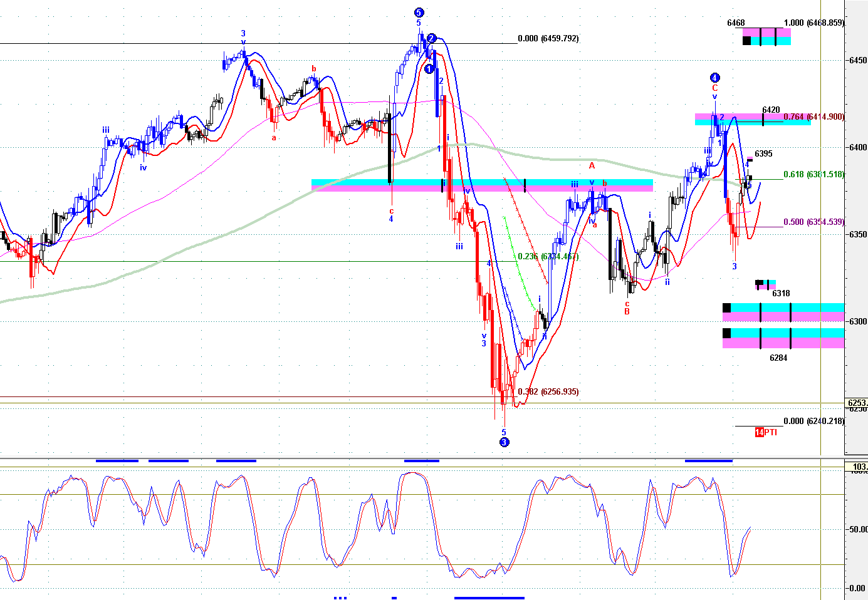
Task: Click the black square beside the 6468 zone
Action: click(746, 41)
